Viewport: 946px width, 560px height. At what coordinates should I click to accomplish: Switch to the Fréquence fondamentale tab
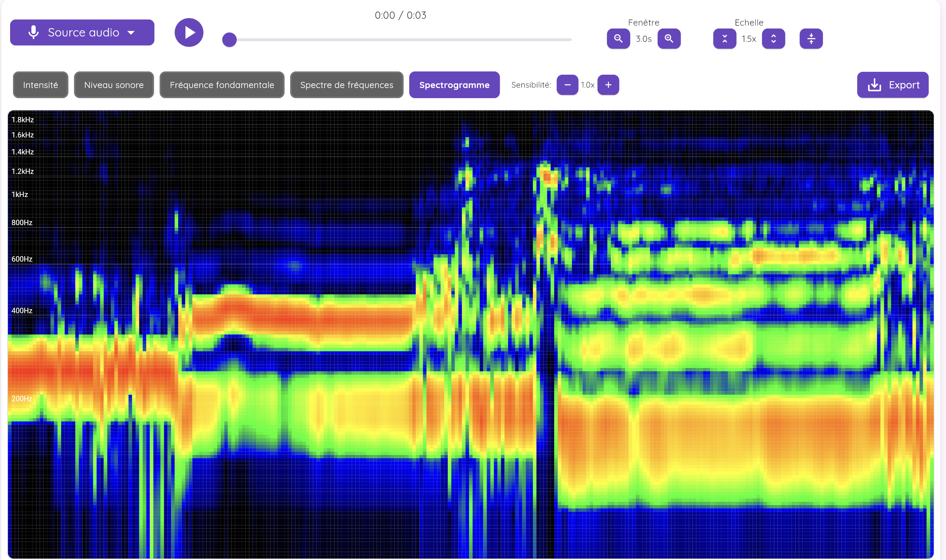pos(222,85)
